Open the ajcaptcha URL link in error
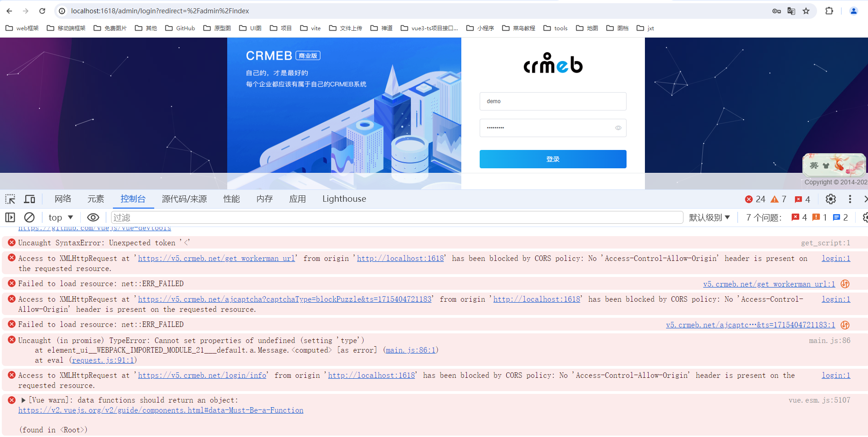 click(285, 299)
